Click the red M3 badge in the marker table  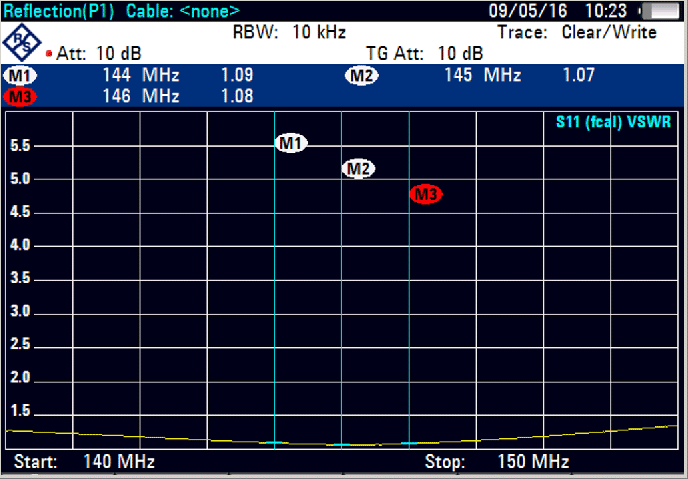click(19, 96)
